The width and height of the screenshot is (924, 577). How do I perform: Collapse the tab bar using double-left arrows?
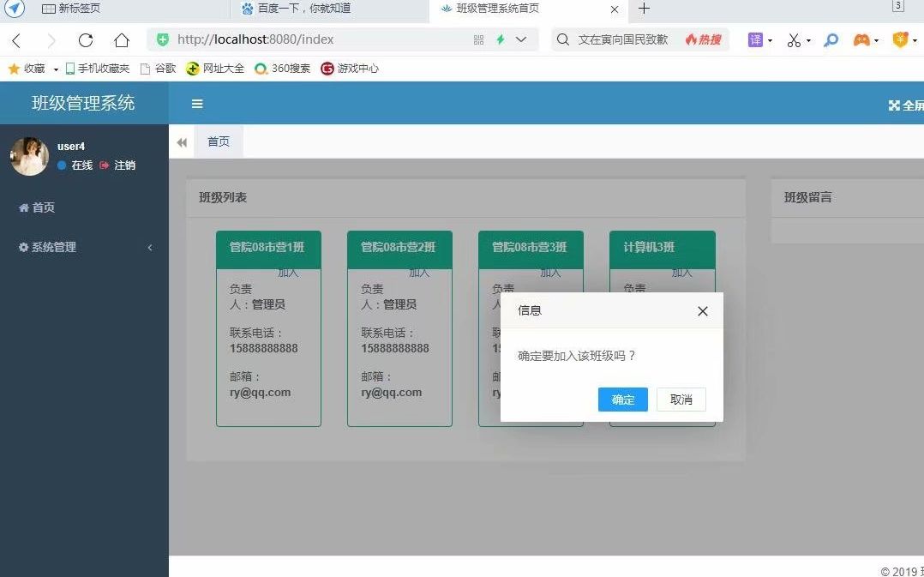(181, 142)
